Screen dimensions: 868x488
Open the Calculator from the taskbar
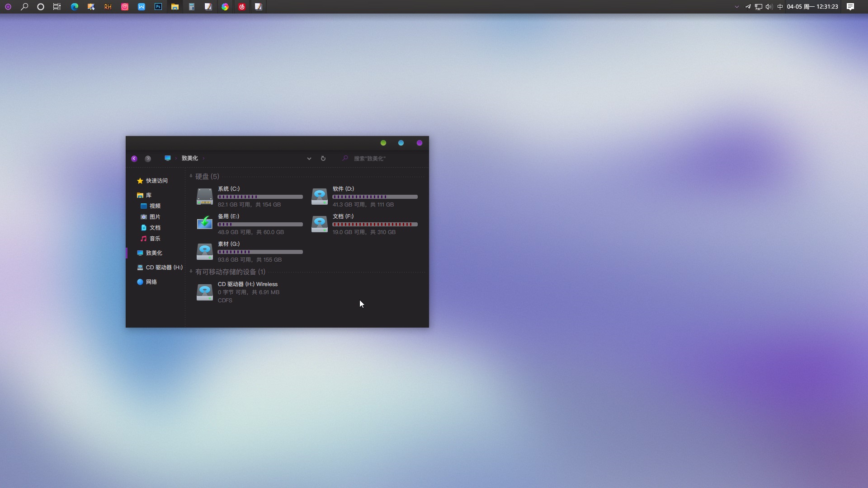(x=192, y=7)
